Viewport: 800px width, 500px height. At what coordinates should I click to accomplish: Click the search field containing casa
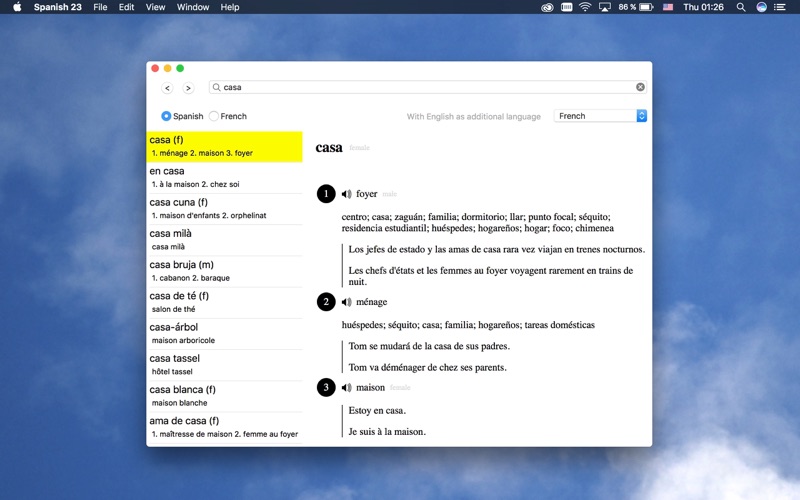coord(428,87)
